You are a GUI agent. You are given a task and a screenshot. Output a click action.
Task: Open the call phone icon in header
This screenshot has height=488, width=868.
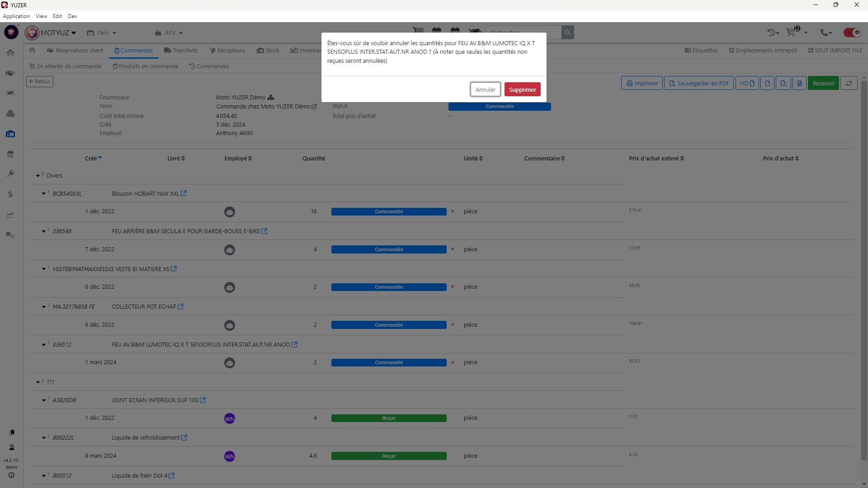click(825, 33)
